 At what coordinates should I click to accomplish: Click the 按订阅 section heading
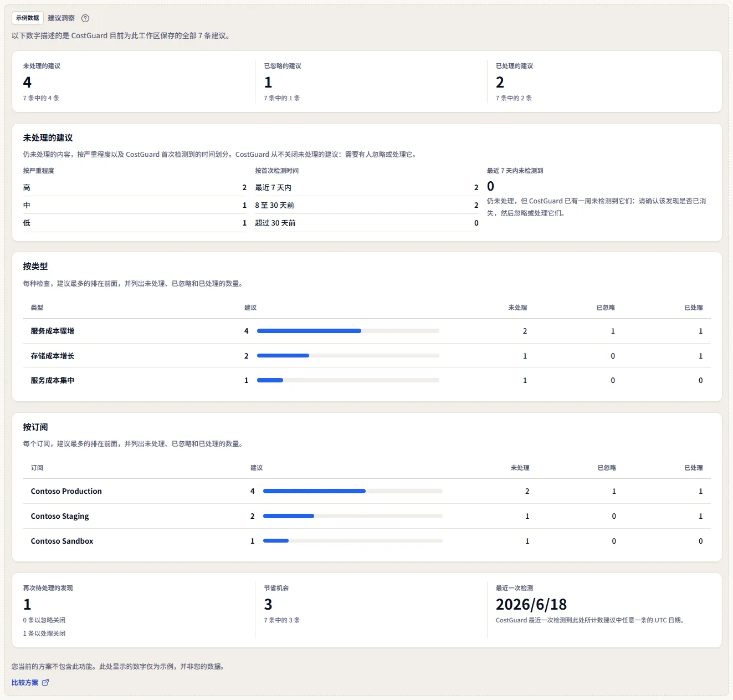pyautogui.click(x=35, y=427)
